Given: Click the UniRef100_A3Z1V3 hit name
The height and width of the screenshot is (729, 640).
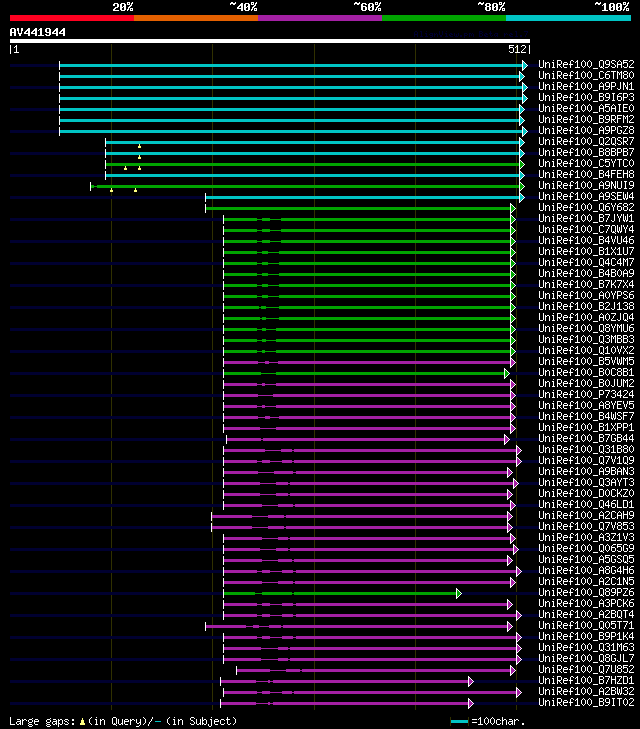Looking at the screenshot, I should pos(586,537).
